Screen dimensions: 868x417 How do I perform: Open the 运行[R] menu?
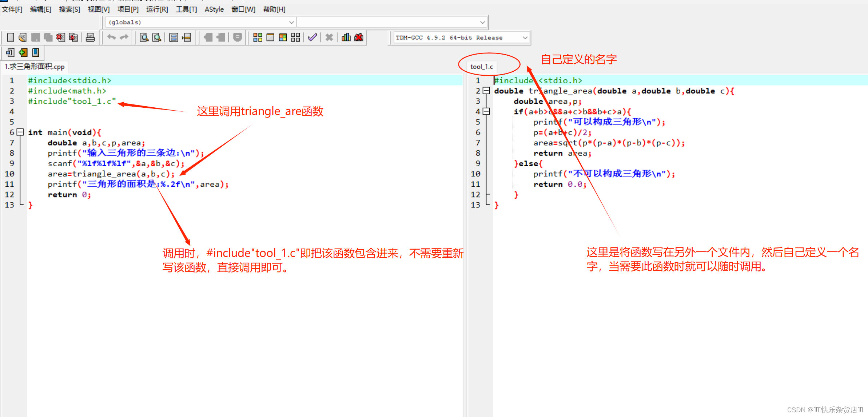point(157,9)
